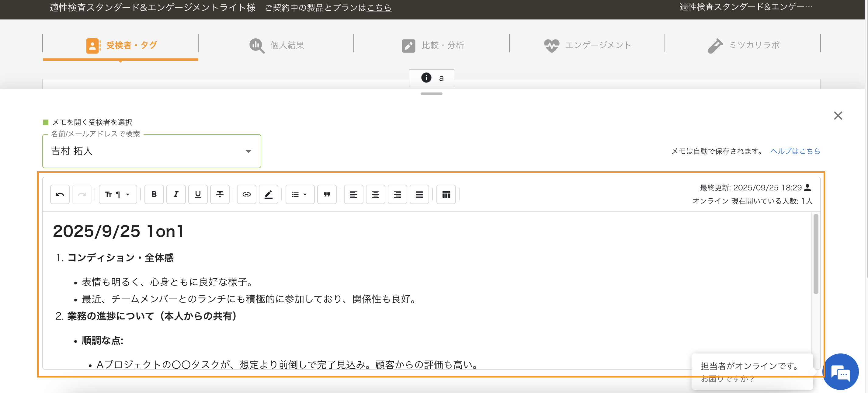
Task: Align text right icon
Action: (397, 194)
